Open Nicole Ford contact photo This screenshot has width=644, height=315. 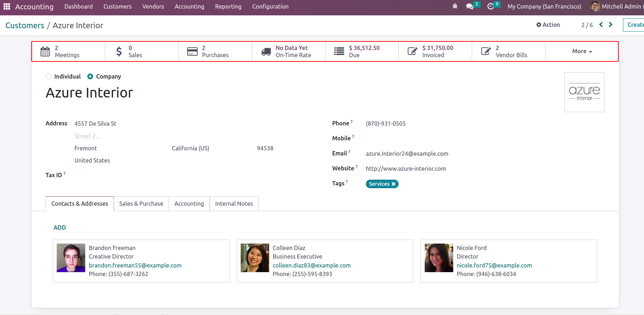tap(439, 258)
